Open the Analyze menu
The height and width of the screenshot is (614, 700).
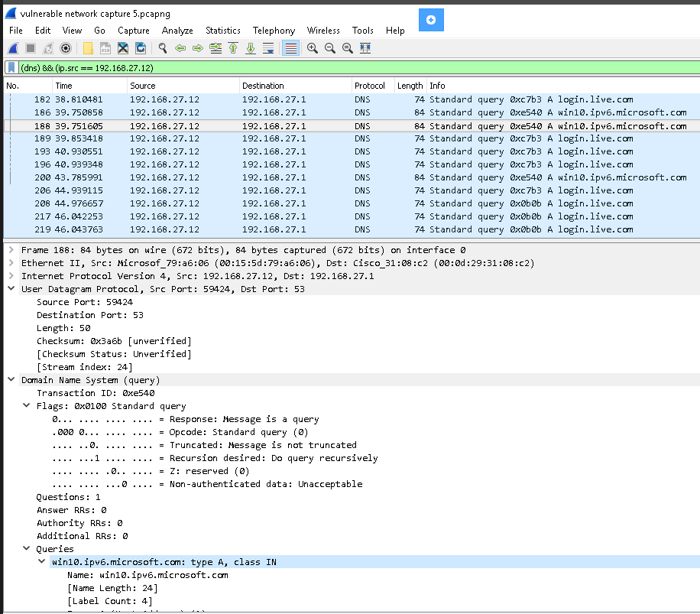click(177, 31)
